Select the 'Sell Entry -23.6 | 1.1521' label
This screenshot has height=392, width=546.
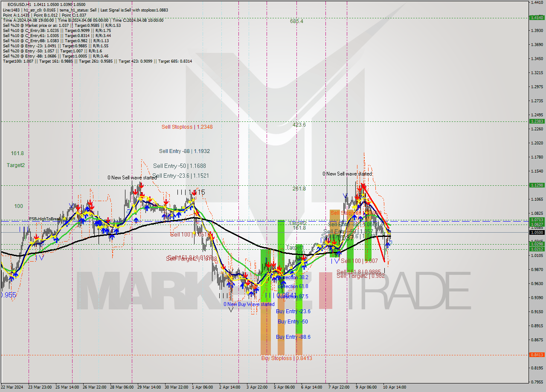[180, 176]
